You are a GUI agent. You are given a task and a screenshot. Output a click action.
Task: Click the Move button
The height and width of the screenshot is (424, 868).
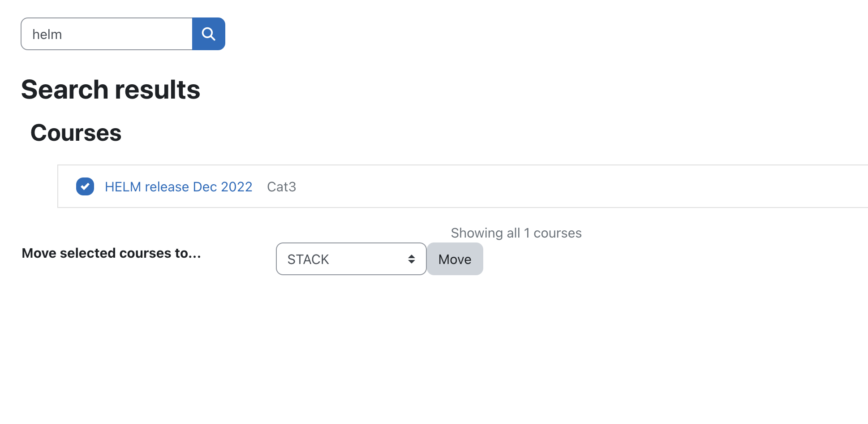455,259
